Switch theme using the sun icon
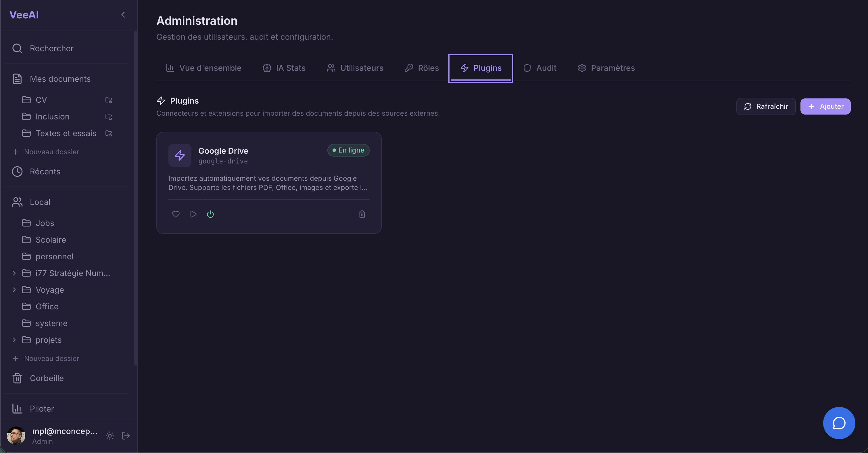 tap(110, 435)
